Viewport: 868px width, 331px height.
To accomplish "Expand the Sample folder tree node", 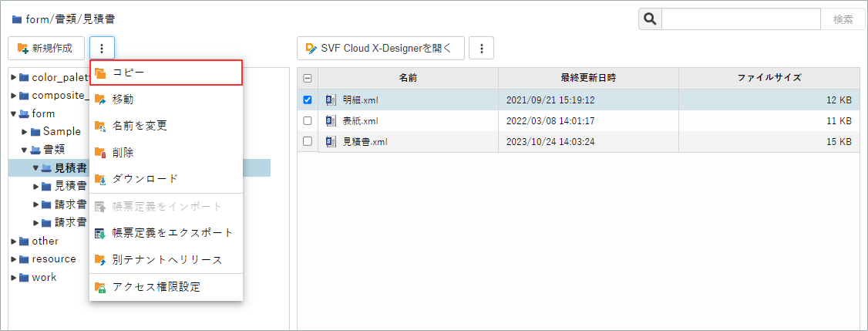I will point(25,132).
